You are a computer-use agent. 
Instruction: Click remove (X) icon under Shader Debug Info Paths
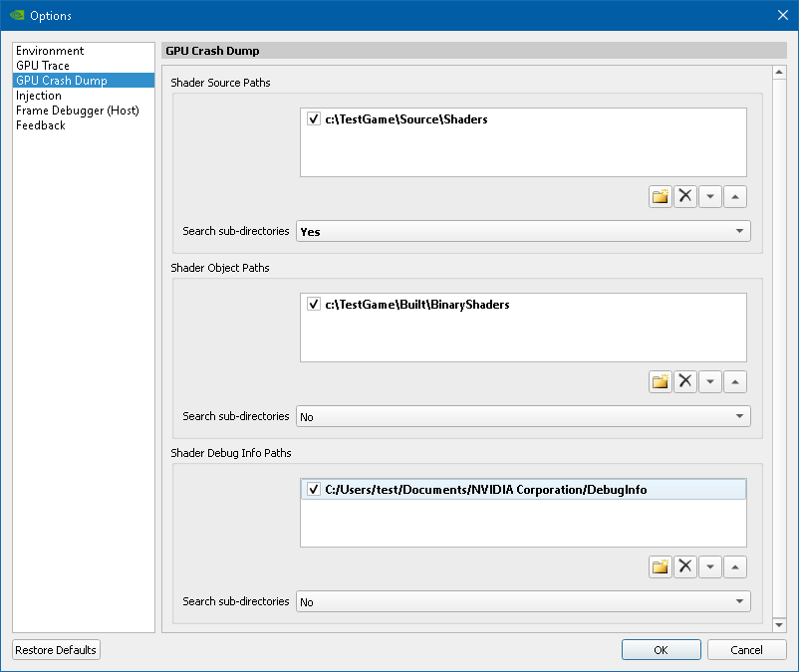684,566
